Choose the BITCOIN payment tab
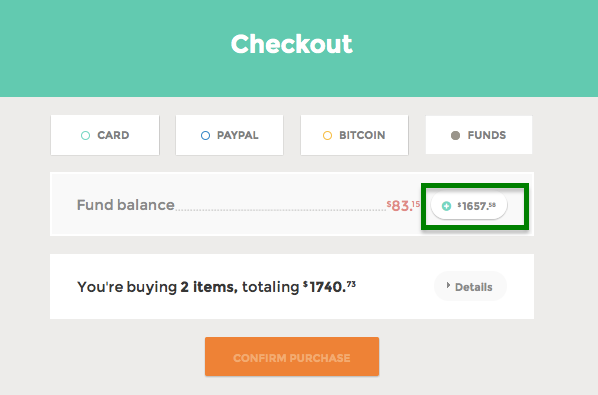This screenshot has width=598, height=395. [x=354, y=135]
